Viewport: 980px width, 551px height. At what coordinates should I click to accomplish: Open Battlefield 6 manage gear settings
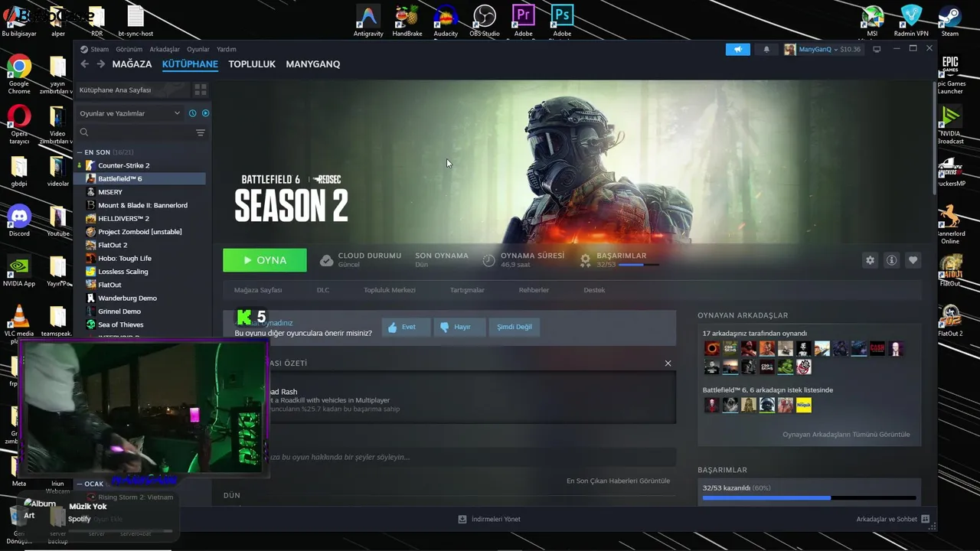(x=870, y=260)
